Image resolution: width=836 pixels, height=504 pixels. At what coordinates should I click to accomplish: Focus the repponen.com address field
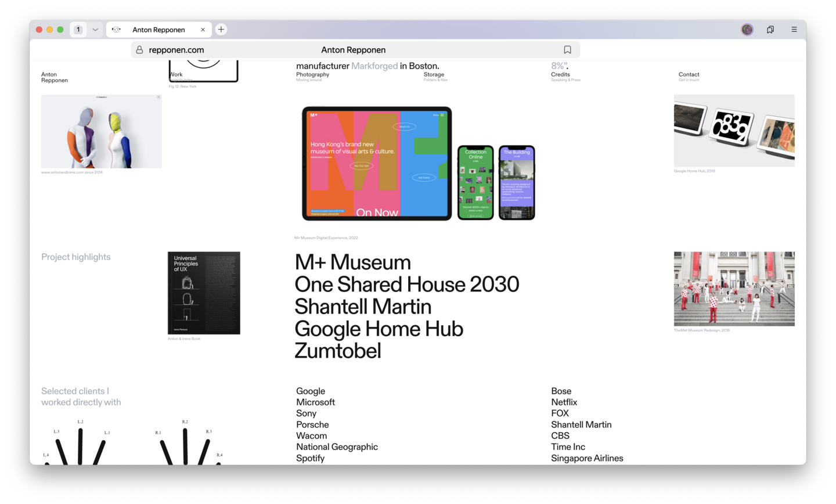355,50
